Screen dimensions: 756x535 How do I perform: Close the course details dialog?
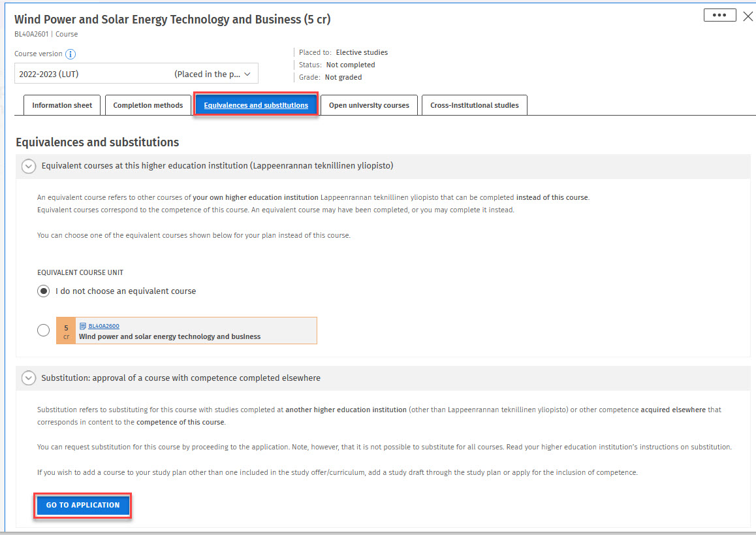[x=748, y=16]
